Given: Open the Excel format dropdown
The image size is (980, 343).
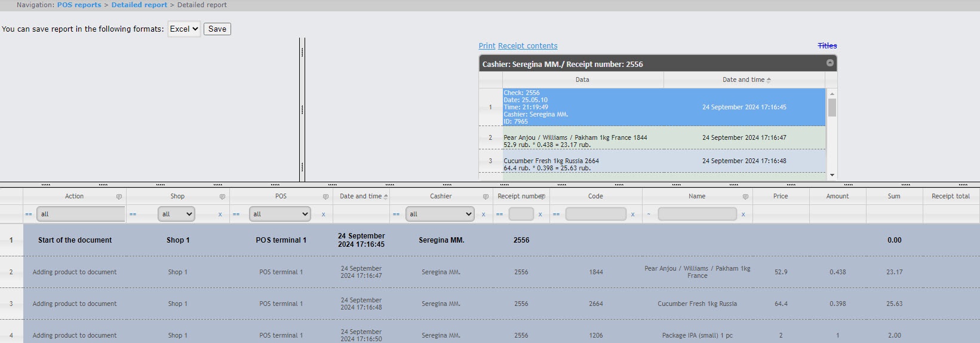Looking at the screenshot, I should coord(183,29).
